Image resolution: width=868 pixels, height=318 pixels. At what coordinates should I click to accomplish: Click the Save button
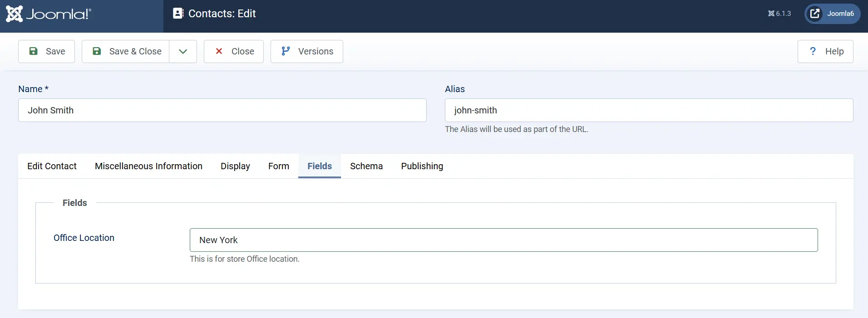pos(46,51)
